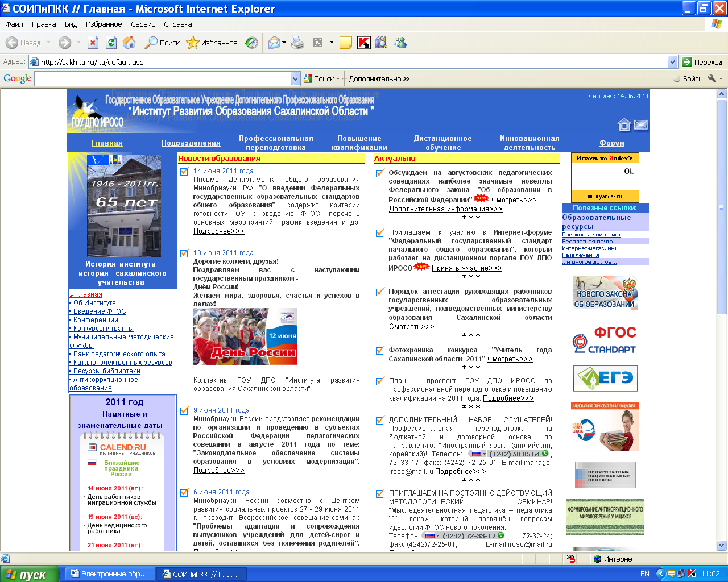This screenshot has width=728, height=582.
Task: Select the Подразделения site tab
Action: coord(191,143)
